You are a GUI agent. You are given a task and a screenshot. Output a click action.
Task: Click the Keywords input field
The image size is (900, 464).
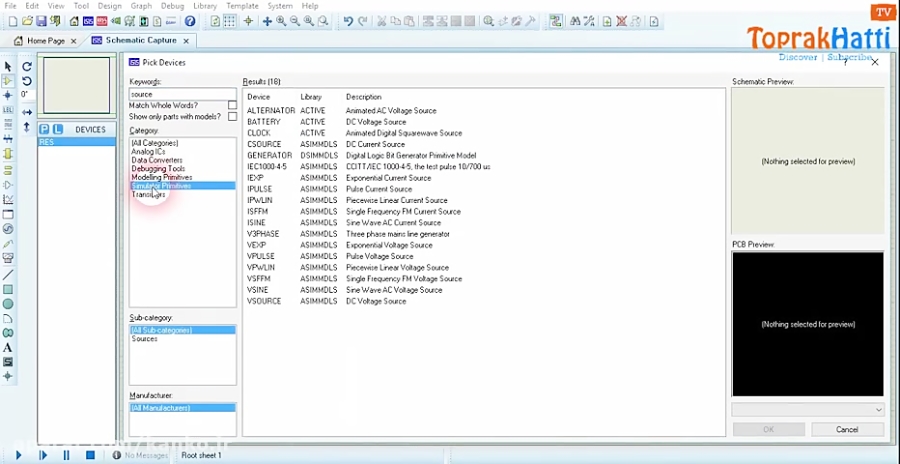[x=182, y=94]
